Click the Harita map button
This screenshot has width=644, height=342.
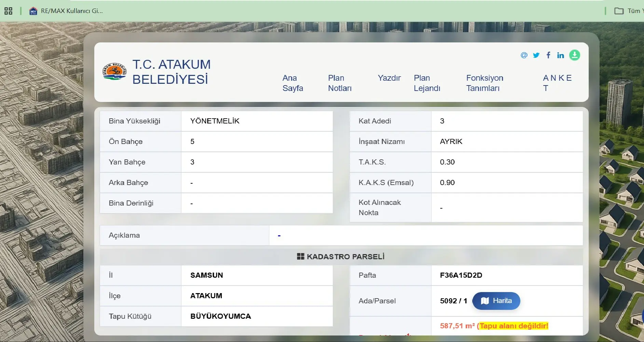[496, 301]
